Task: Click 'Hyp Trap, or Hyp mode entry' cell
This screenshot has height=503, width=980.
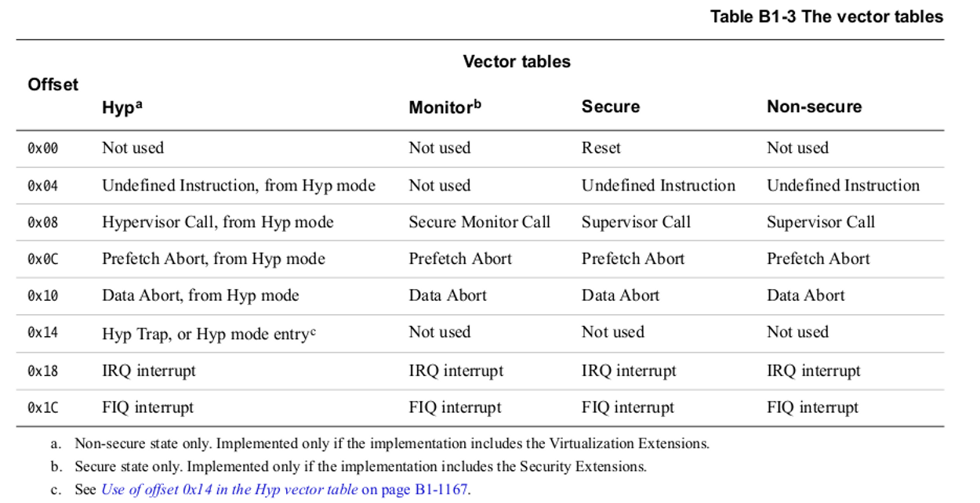Action: pyautogui.click(x=209, y=334)
